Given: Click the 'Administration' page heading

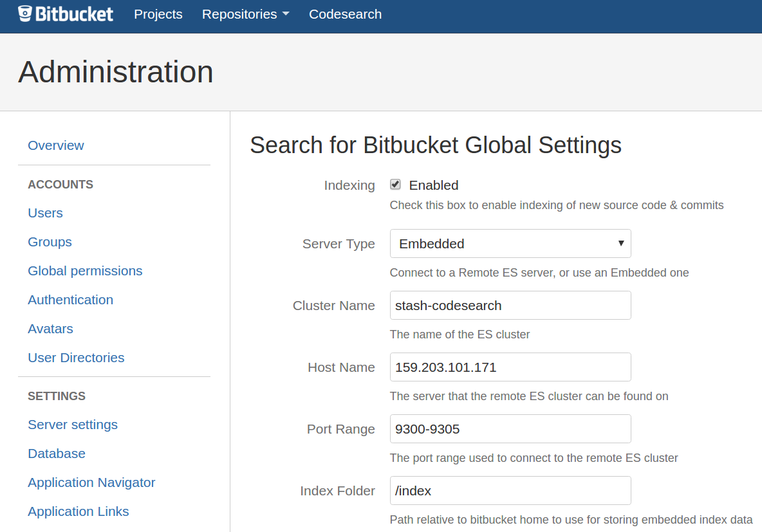Looking at the screenshot, I should [x=116, y=72].
